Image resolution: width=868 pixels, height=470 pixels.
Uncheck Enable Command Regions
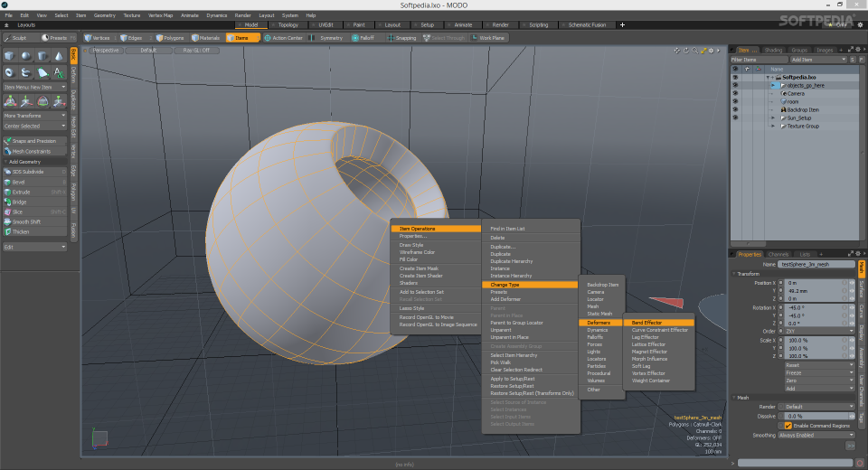coord(788,425)
